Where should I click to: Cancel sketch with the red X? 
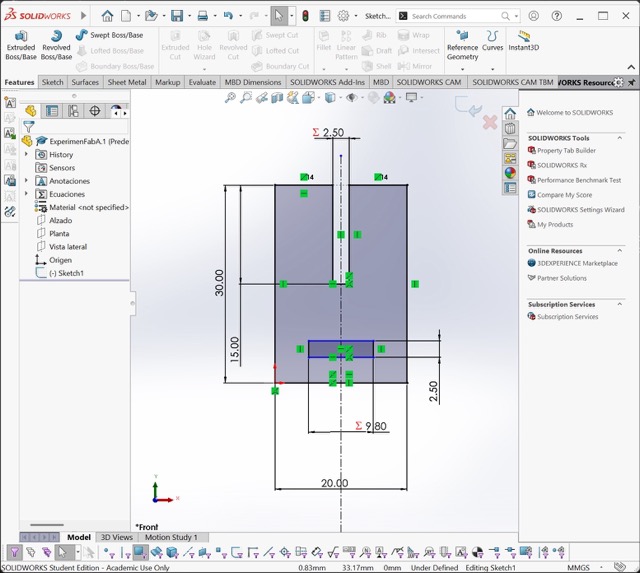[x=490, y=122]
